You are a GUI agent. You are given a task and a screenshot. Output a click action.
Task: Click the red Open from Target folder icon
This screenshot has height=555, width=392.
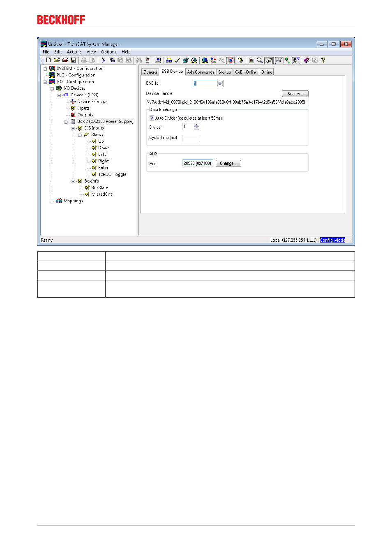point(65,60)
